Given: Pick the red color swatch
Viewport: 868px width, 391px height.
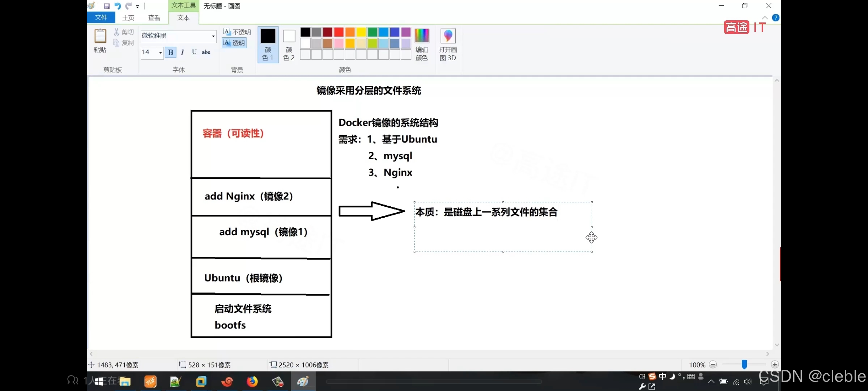Looking at the screenshot, I should [x=339, y=32].
